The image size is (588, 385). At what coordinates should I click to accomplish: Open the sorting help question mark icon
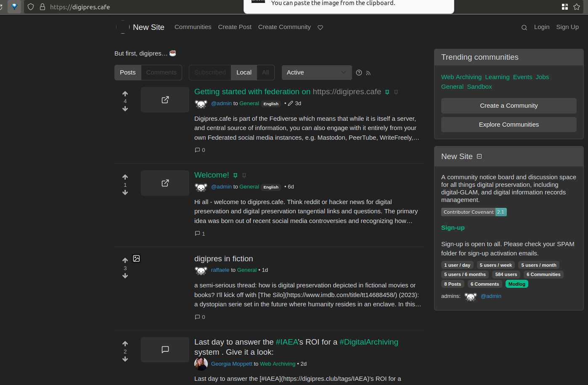[358, 72]
